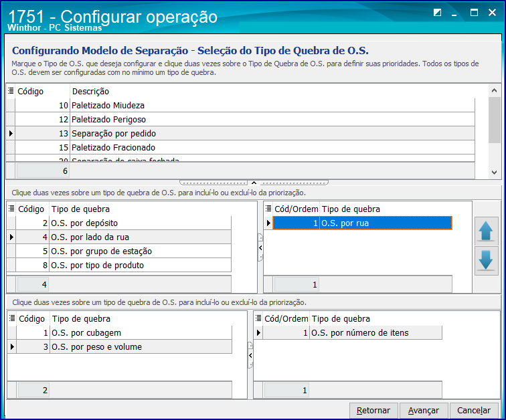
Task: Click Avançar button
Action: click(x=424, y=411)
